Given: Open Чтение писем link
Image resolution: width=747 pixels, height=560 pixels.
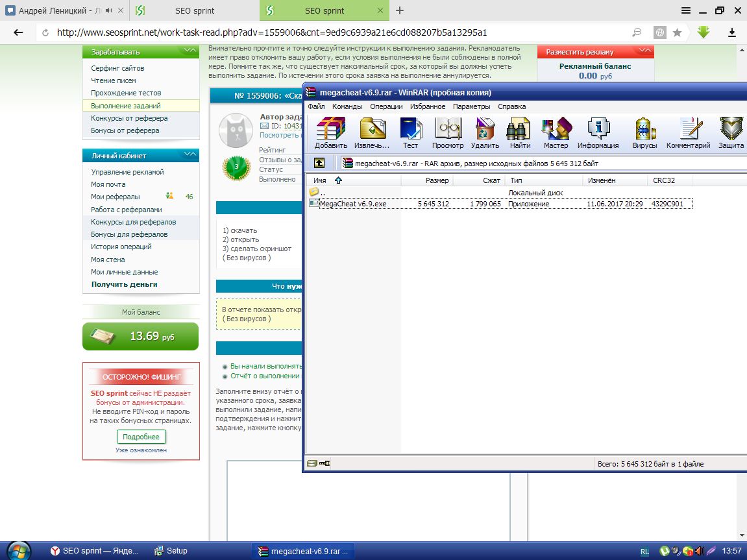Looking at the screenshot, I should click(114, 80).
